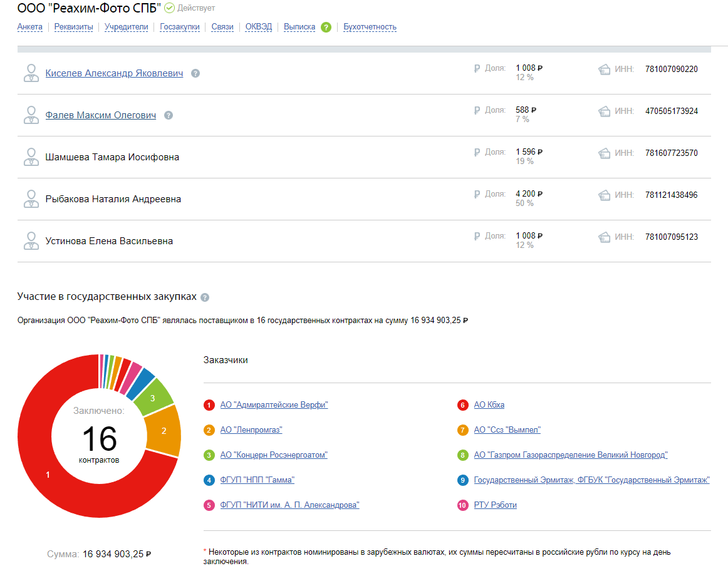Viewport: 728px width, 566px height.
Task: Click the ruble share icon in Рыбакова row
Action: tap(477, 194)
